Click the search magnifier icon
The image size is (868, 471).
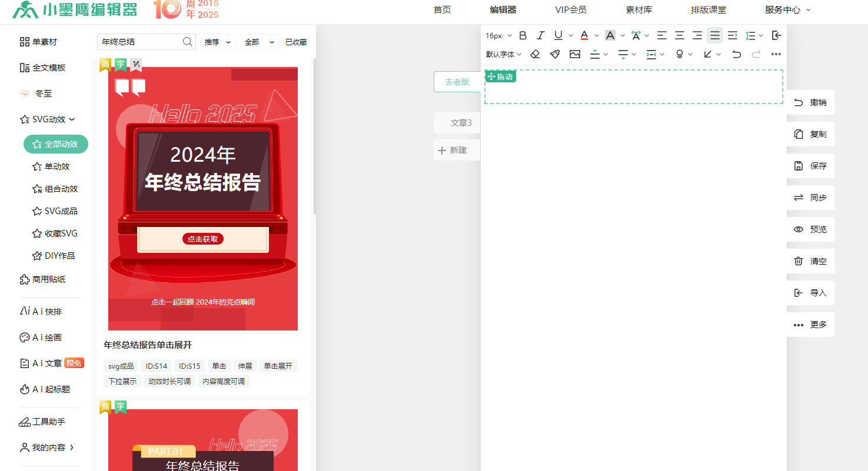[188, 42]
